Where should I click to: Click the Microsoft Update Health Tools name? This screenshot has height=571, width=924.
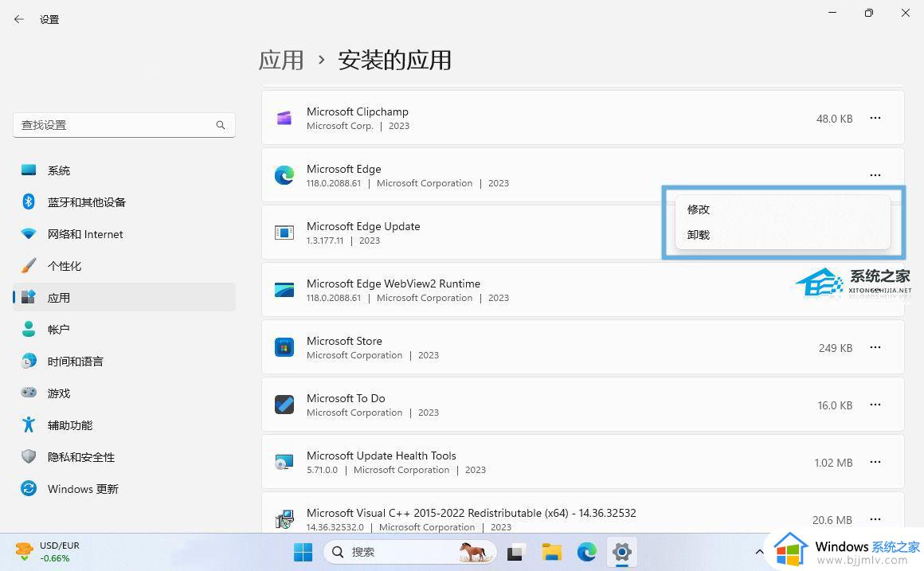coord(382,456)
